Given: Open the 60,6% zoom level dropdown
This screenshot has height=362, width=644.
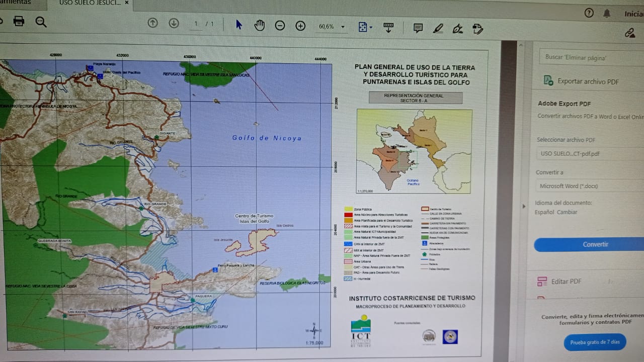Looking at the screenshot, I should (332, 27).
